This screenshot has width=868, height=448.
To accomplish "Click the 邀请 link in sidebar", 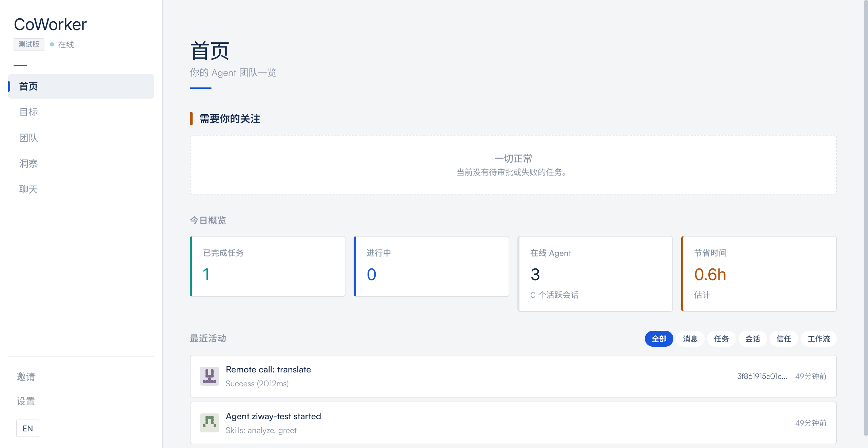I will point(26,377).
